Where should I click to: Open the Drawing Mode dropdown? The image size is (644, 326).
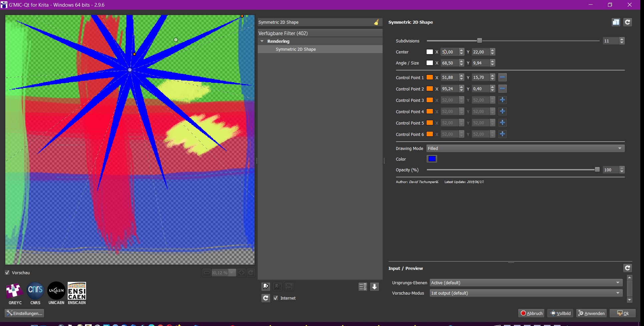click(x=525, y=148)
